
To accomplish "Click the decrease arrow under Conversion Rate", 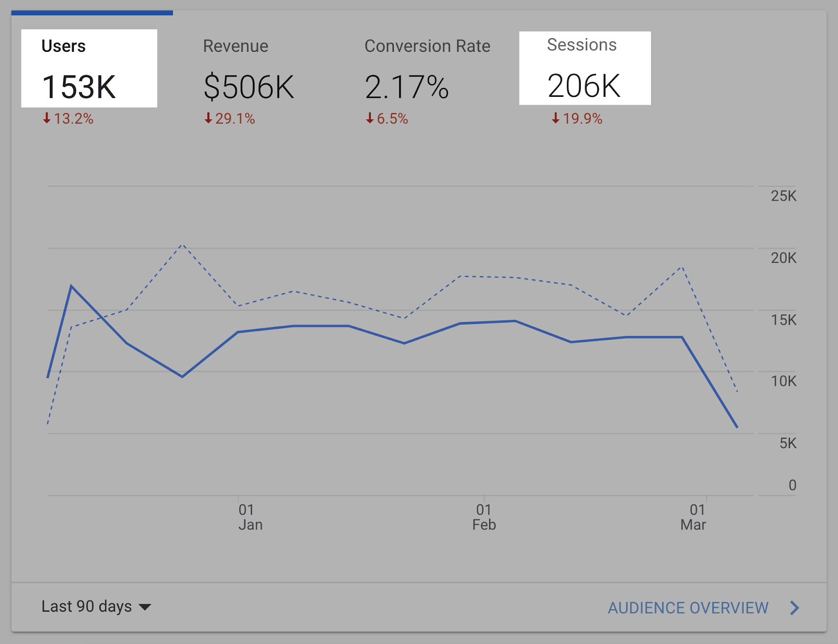I will point(370,118).
